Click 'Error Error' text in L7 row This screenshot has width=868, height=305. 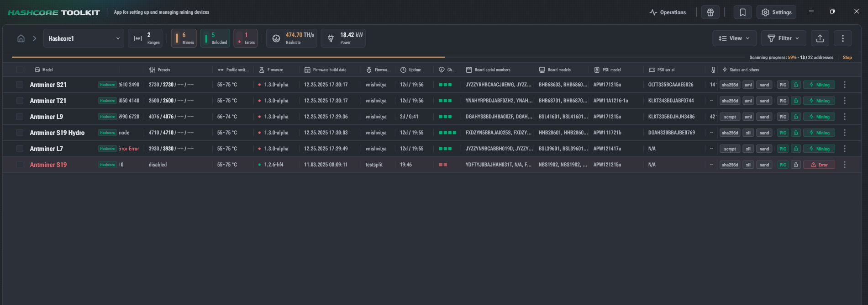[x=129, y=149]
